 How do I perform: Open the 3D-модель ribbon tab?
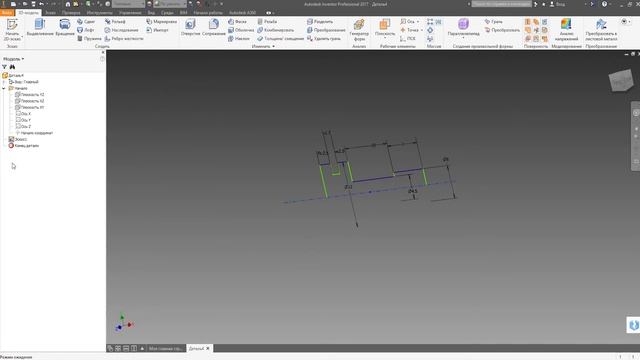click(x=28, y=13)
